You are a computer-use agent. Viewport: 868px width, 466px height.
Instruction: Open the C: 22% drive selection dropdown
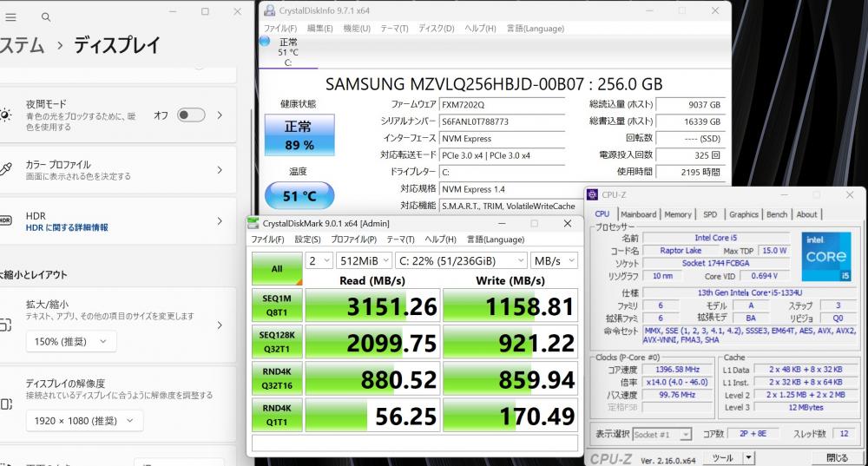[x=461, y=260]
